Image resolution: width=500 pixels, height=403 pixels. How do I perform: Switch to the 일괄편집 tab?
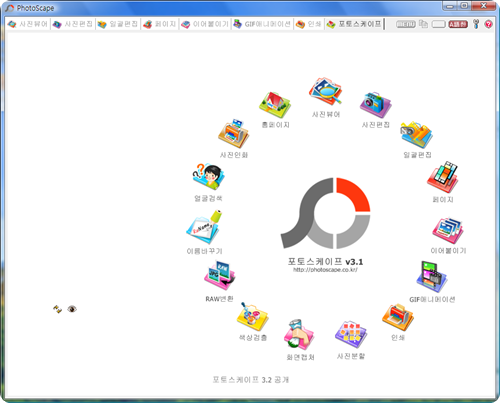coord(118,24)
